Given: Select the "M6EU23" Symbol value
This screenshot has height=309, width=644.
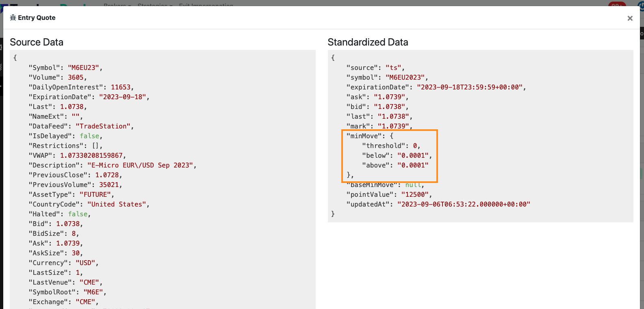Looking at the screenshot, I should (83, 68).
